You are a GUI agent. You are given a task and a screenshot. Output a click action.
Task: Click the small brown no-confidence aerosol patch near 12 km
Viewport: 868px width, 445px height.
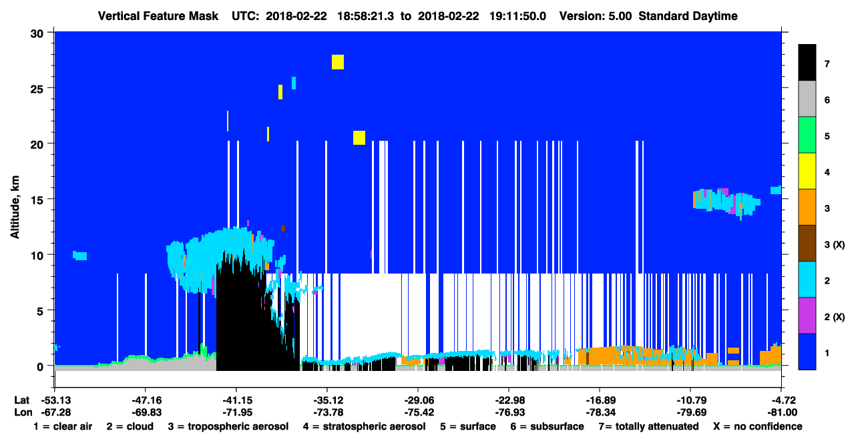283,228
